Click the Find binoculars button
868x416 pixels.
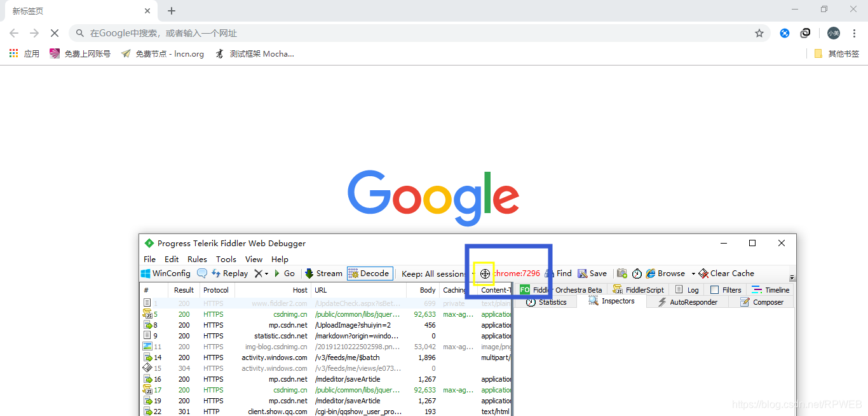pos(559,274)
